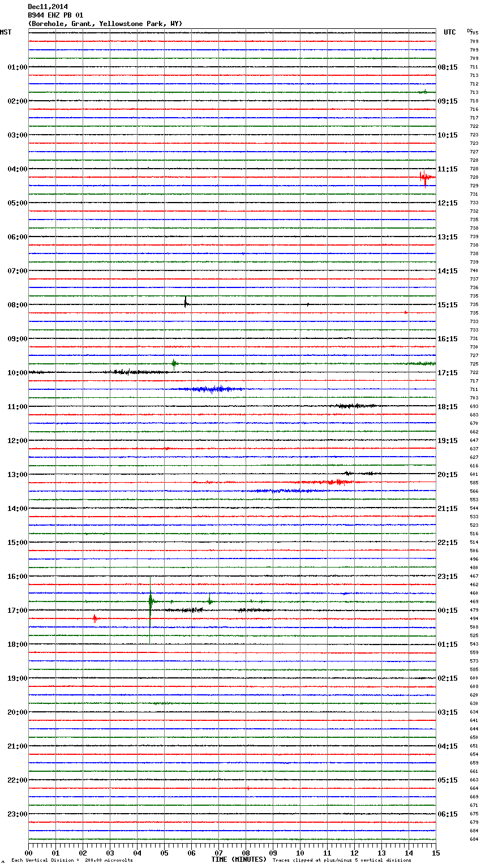
Task: Select the 17:00 MST time label
Action: (x=17, y=611)
